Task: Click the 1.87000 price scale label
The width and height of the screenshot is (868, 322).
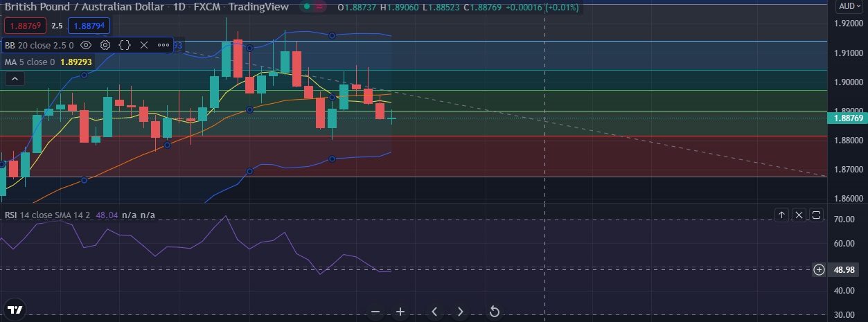Action: point(848,170)
